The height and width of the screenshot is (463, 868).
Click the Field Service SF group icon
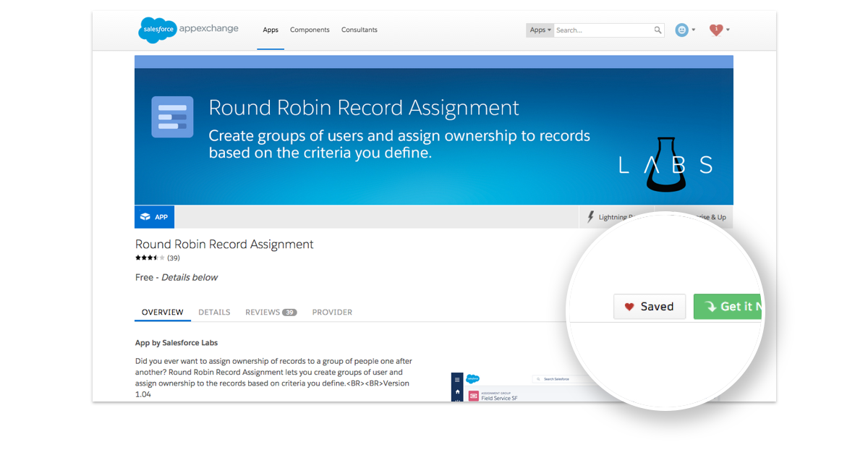(x=474, y=396)
